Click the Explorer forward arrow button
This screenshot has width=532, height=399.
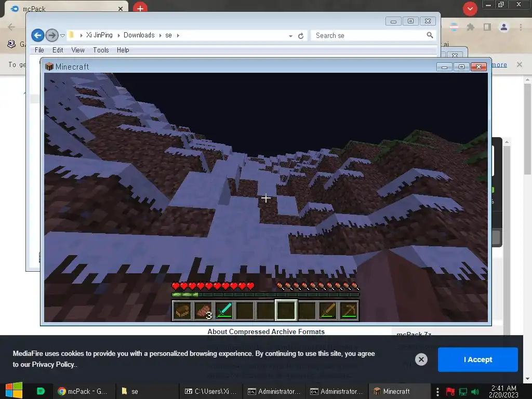[51, 35]
